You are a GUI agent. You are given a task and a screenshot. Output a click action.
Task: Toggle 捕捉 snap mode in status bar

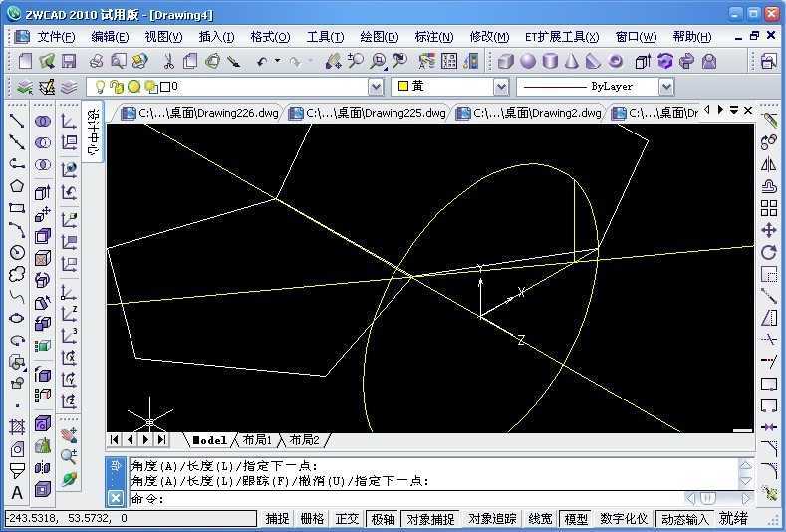(x=277, y=518)
